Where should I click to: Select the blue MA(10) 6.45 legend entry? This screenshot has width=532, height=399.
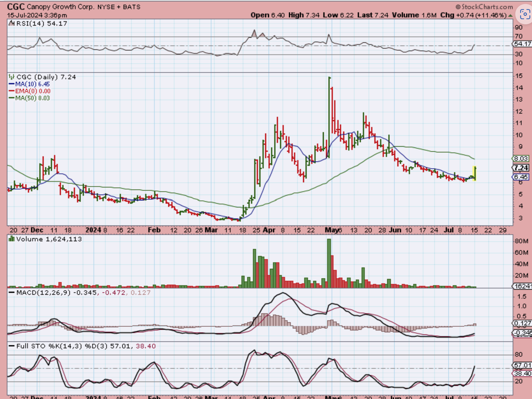(29, 84)
